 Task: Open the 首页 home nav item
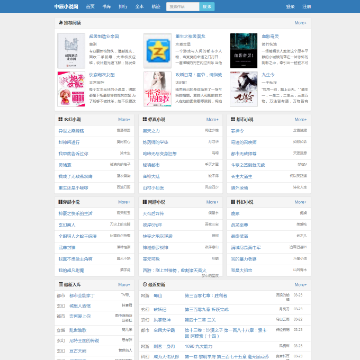coord(90,7)
